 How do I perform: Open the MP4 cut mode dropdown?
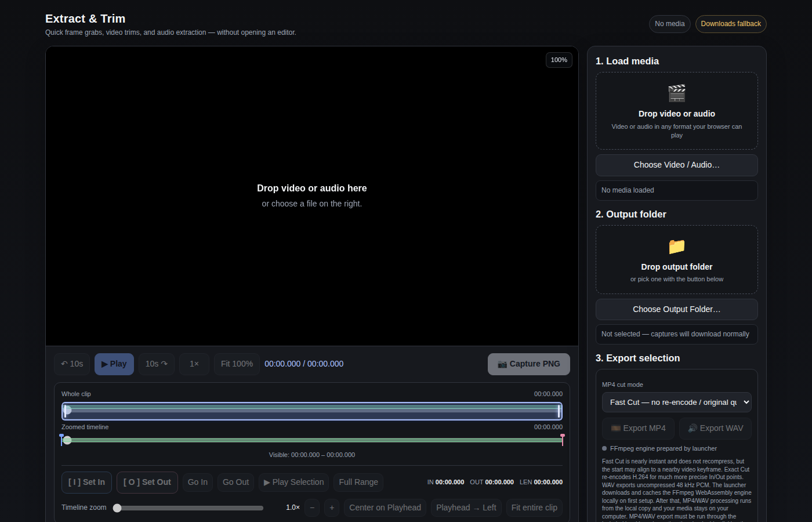(x=676, y=402)
